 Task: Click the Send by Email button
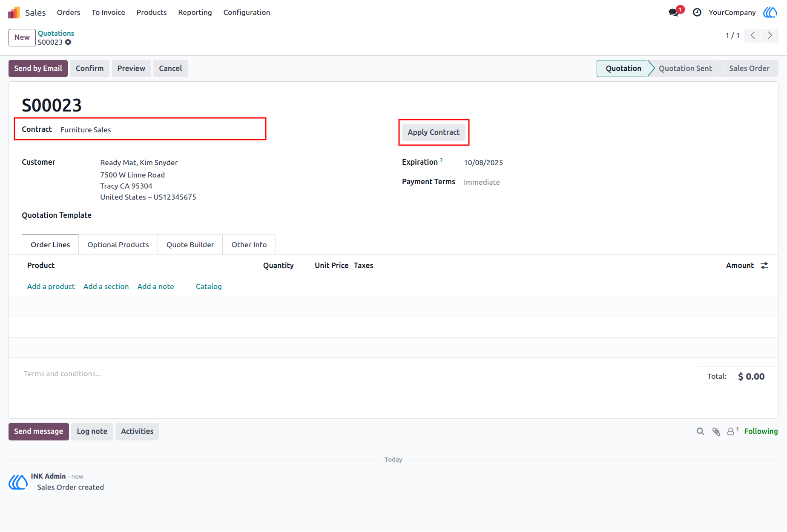(x=38, y=69)
